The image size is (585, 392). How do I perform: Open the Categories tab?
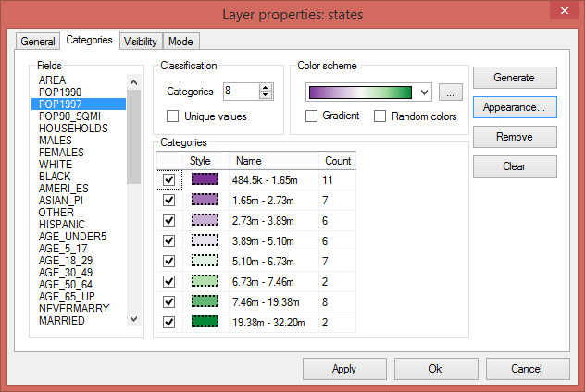[x=89, y=40]
